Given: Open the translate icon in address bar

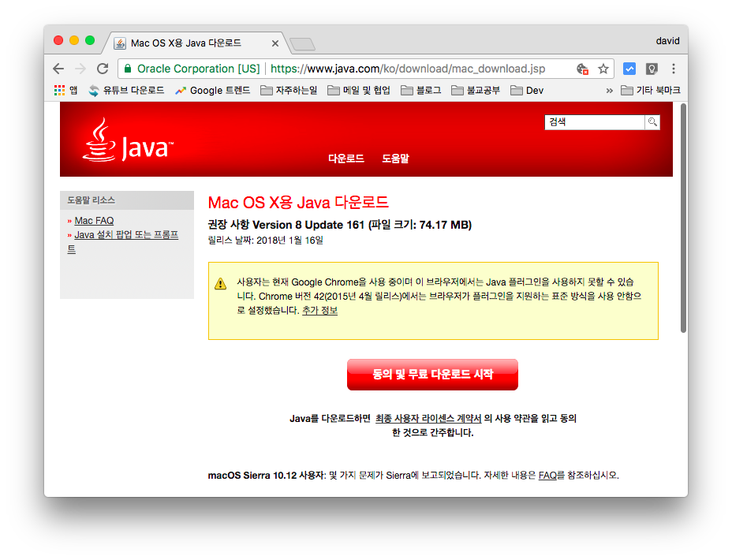Looking at the screenshot, I should pos(582,69).
